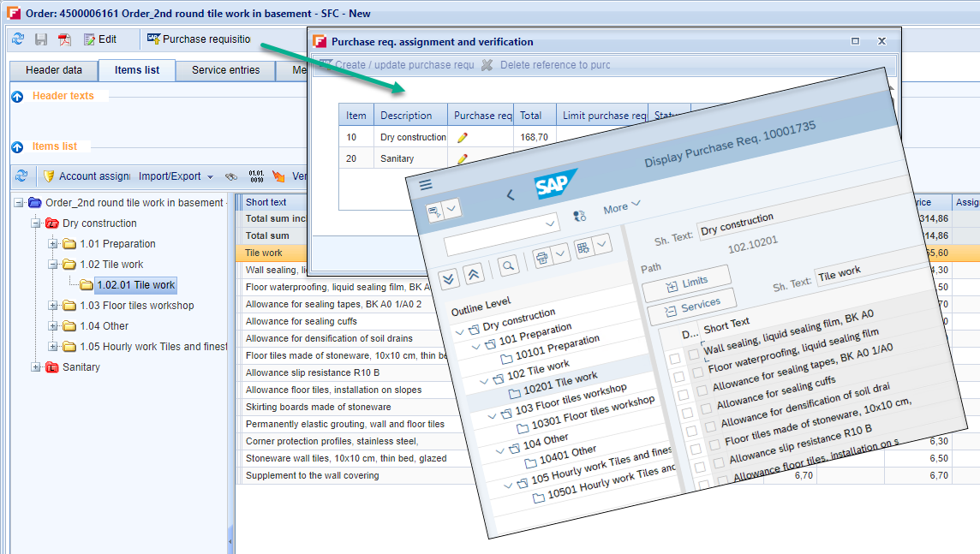Open the Service entries tab
This screenshot has height=554, width=980.
pyautogui.click(x=225, y=70)
